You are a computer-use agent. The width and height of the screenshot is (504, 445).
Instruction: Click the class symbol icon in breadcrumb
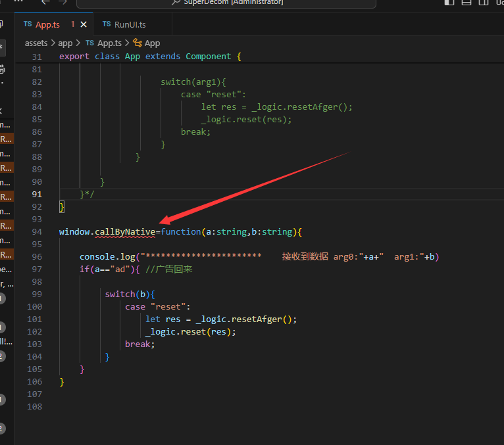[138, 43]
